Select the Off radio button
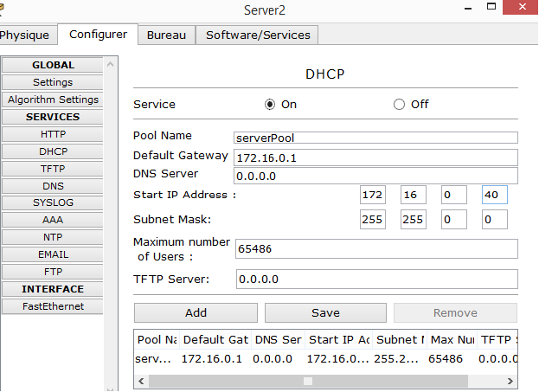Screen dimensions: 539x392 399,105
